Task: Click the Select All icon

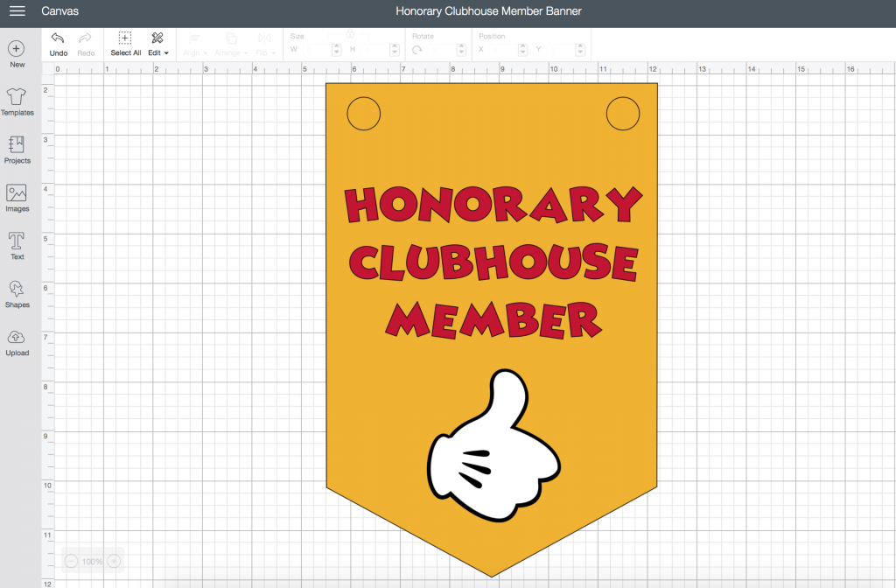Action: point(125,38)
